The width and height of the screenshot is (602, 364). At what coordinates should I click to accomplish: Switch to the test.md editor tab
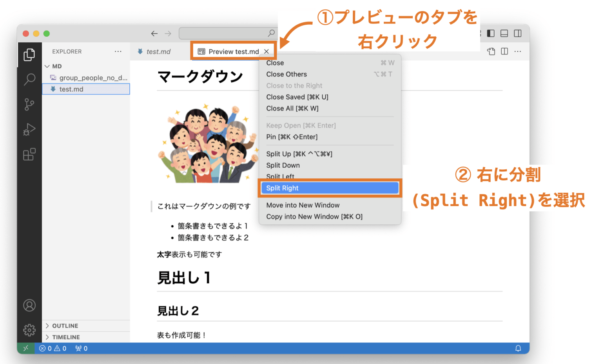[x=158, y=51]
